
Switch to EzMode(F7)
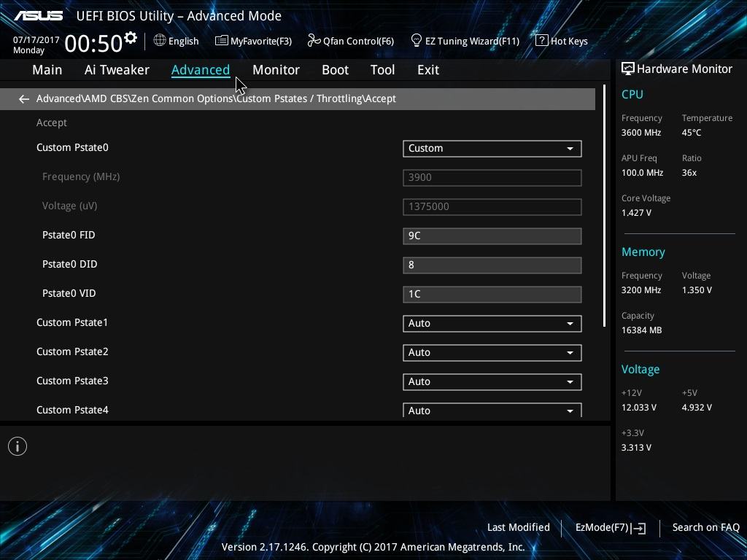[611, 528]
